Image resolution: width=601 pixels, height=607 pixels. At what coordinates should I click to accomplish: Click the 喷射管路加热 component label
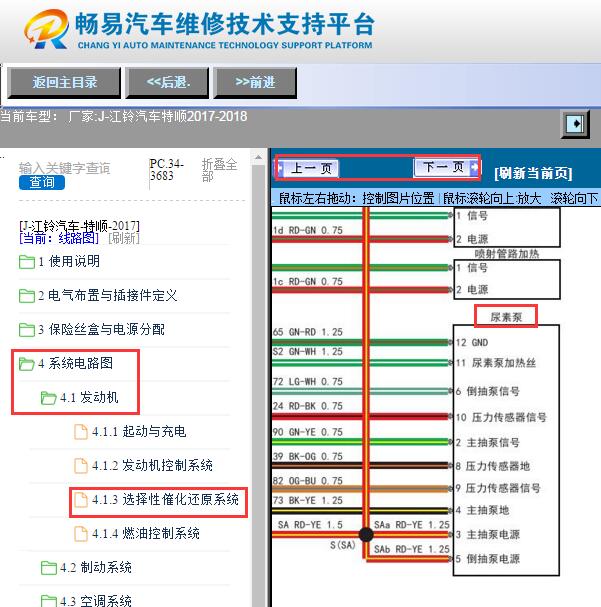pyautogui.click(x=507, y=254)
